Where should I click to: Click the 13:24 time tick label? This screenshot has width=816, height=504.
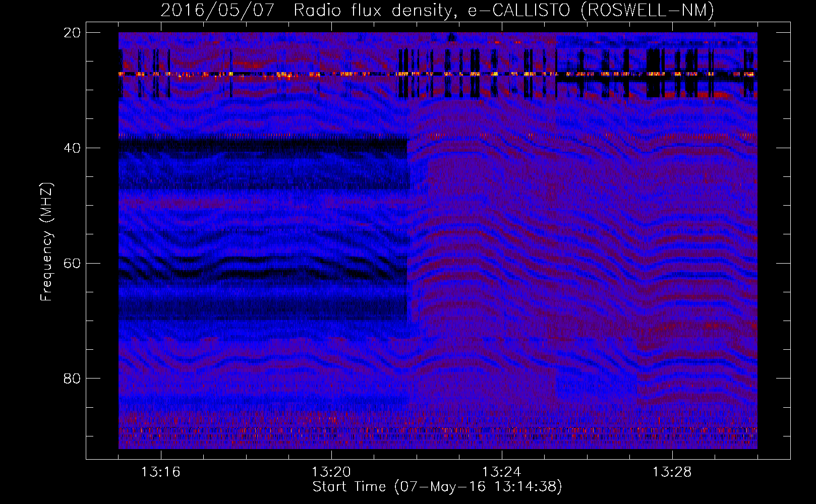[x=502, y=472]
